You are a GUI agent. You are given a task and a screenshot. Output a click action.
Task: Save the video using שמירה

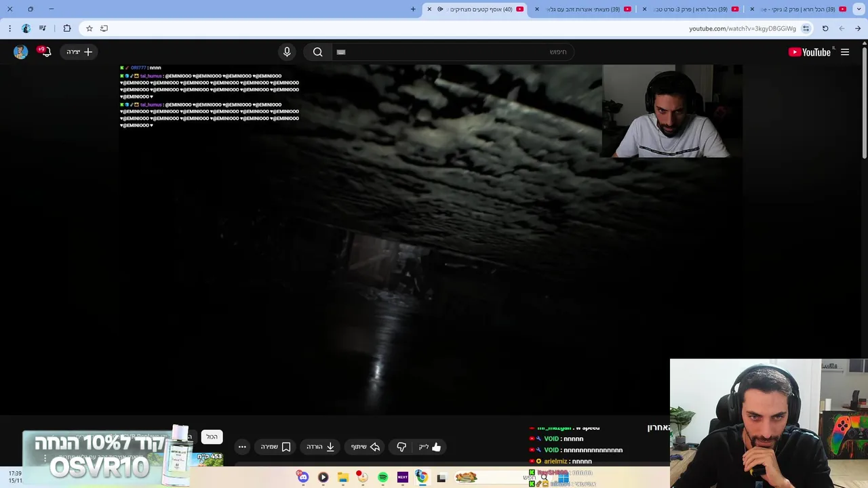tap(276, 447)
